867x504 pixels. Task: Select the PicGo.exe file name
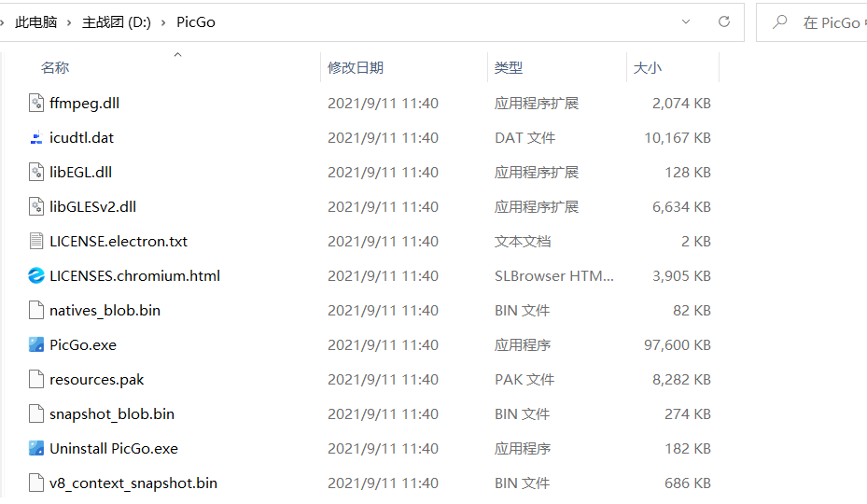coord(83,344)
